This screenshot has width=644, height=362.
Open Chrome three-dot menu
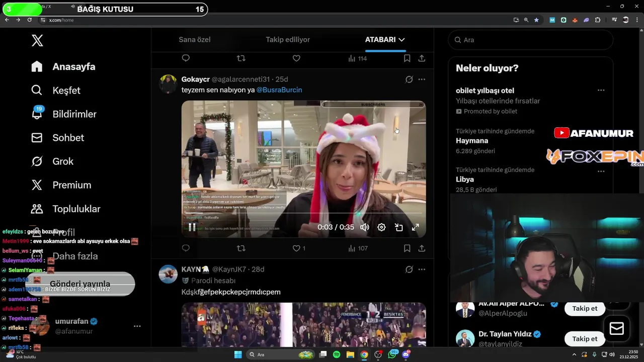[637, 20]
